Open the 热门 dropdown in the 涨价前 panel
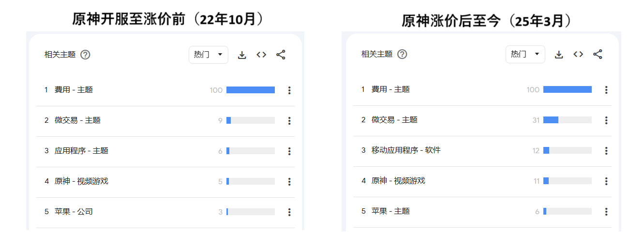The height and width of the screenshot is (247, 644). (209, 55)
